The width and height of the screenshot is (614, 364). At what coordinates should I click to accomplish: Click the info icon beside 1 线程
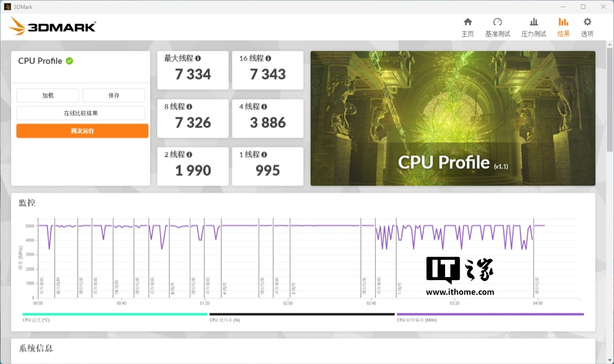(264, 154)
